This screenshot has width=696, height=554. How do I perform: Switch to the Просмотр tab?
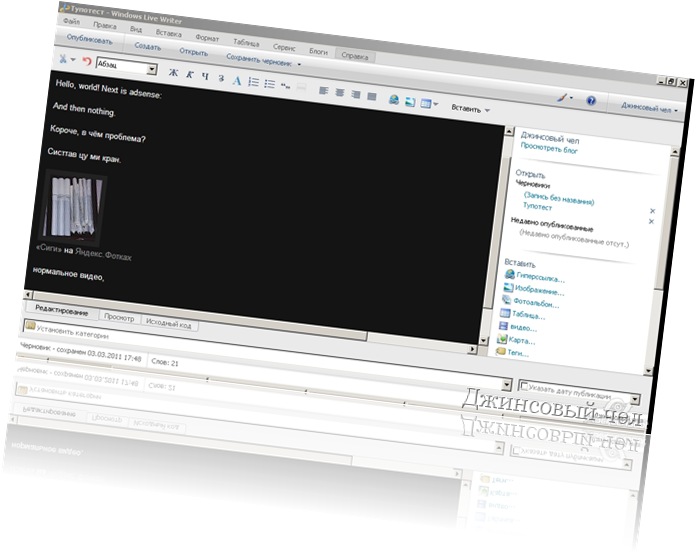click(119, 317)
